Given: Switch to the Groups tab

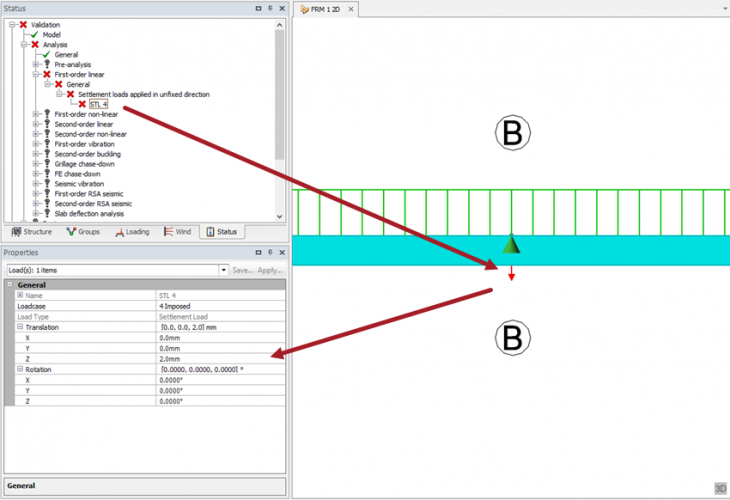Looking at the screenshot, I should tap(83, 232).
